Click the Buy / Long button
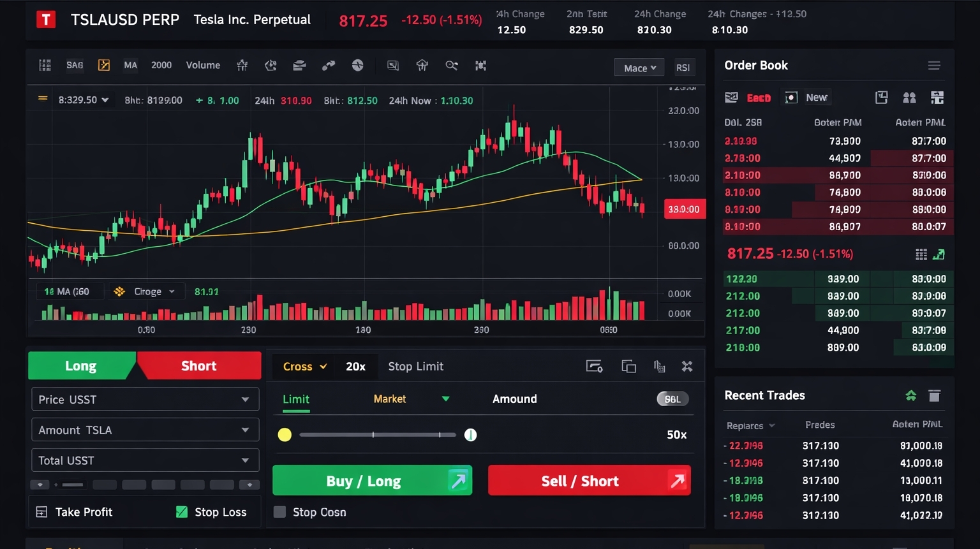This screenshot has height=549, width=980. coord(372,481)
